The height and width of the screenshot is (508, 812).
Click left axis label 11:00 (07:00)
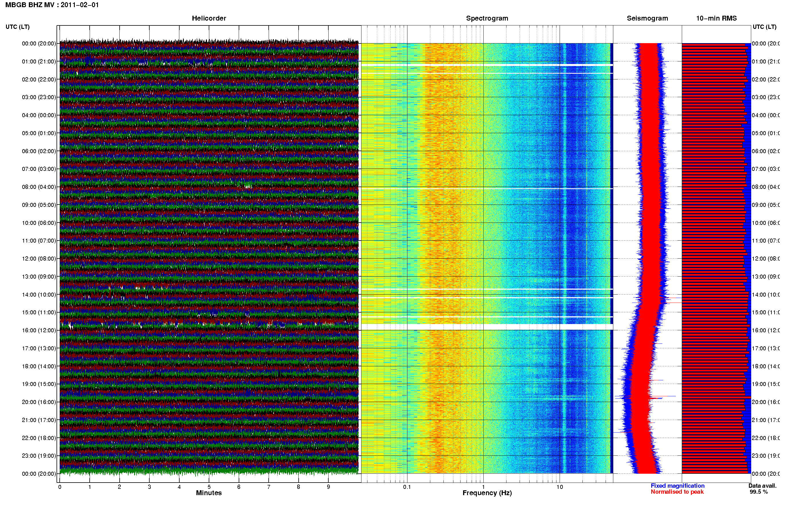coord(39,241)
